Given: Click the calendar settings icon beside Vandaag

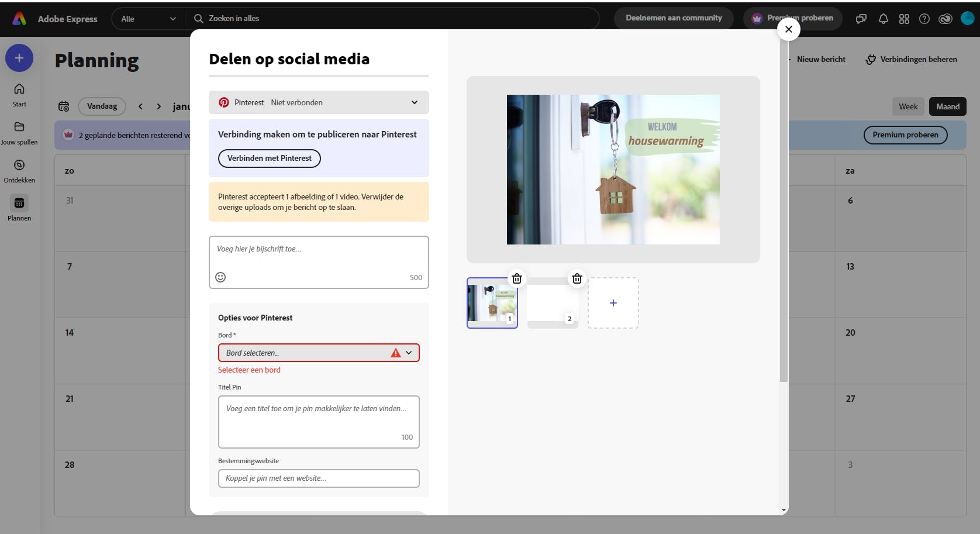Looking at the screenshot, I should [x=64, y=106].
